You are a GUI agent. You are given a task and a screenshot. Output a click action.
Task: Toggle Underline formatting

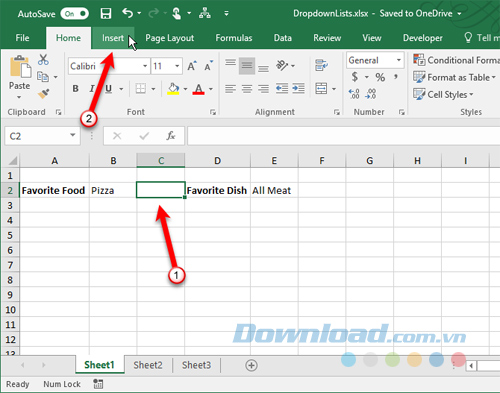pos(108,89)
